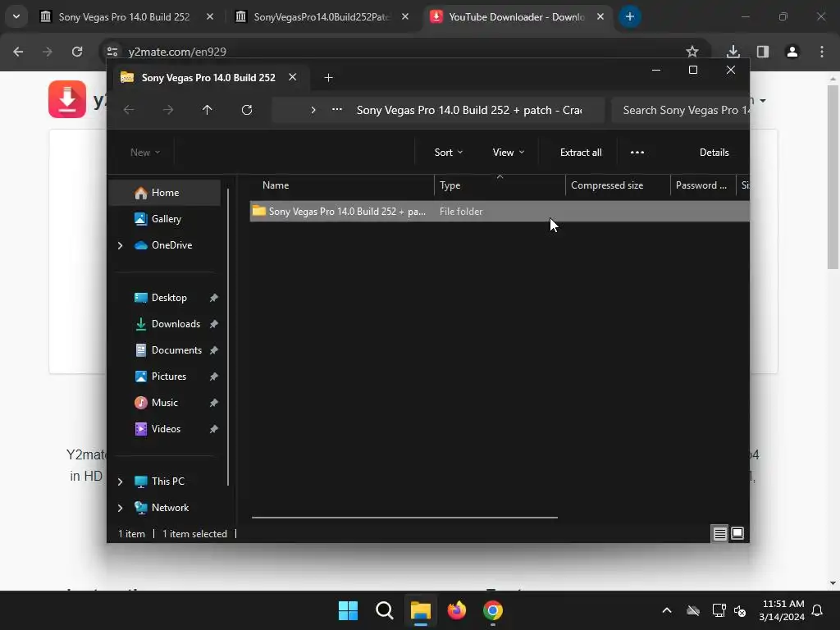Image resolution: width=840 pixels, height=630 pixels.
Task: Click the pin icon beside Music
Action: coord(214,403)
